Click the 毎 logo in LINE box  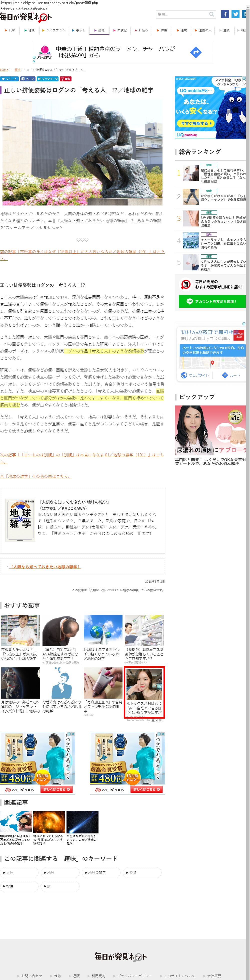click(x=185, y=284)
